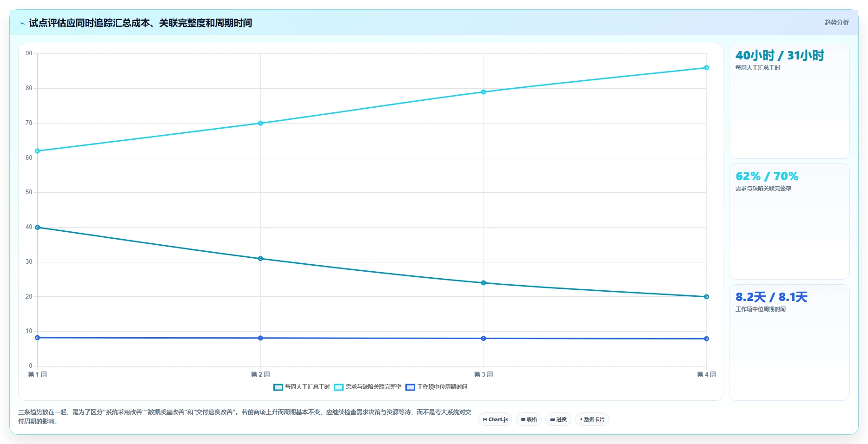This screenshot has height=444, width=868.
Task: Click the 进度 tag chip
Action: pyautogui.click(x=558, y=419)
